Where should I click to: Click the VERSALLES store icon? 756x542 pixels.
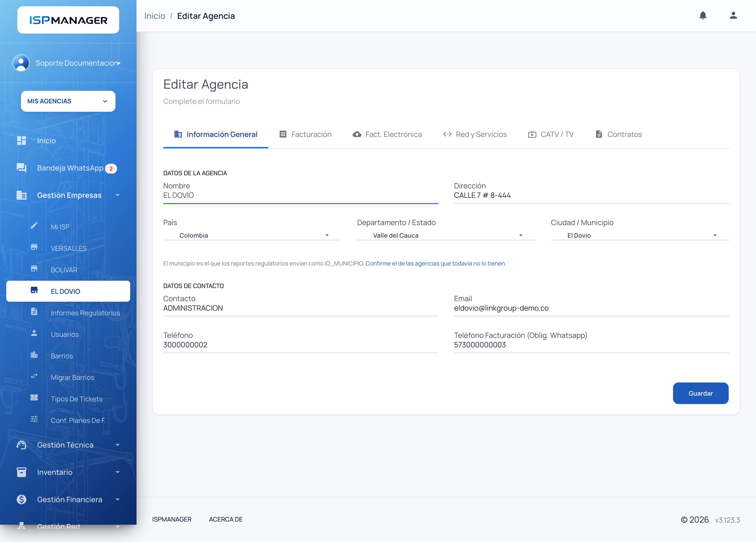[34, 247]
